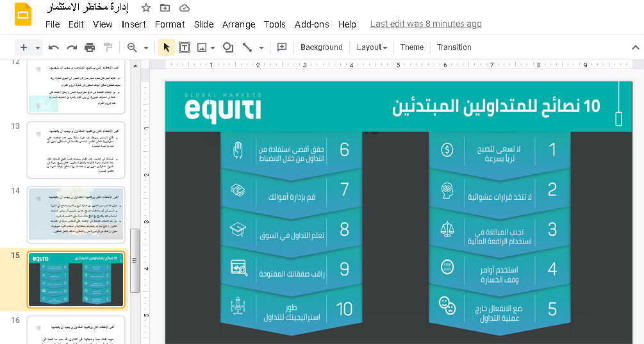This screenshot has height=344, width=644.
Task: Open the insert image dropdown arrow
Action: click(x=213, y=48)
